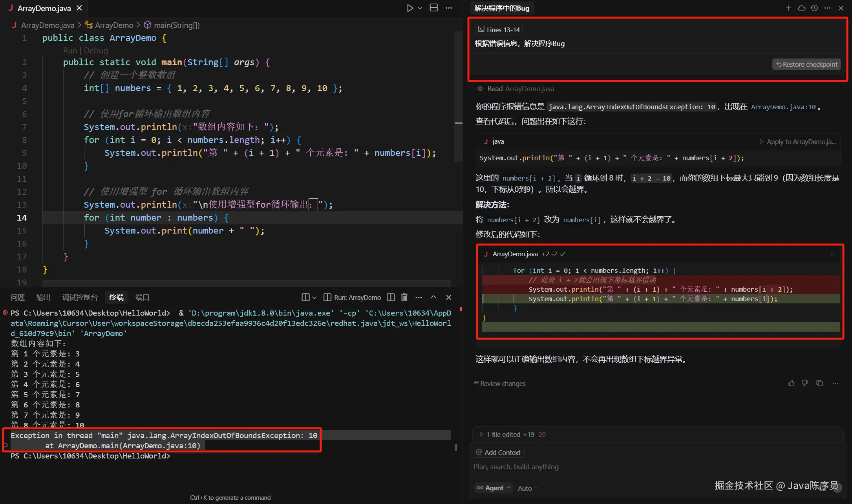
Task: Switch to the 调试控制台 tab
Action: click(80, 298)
